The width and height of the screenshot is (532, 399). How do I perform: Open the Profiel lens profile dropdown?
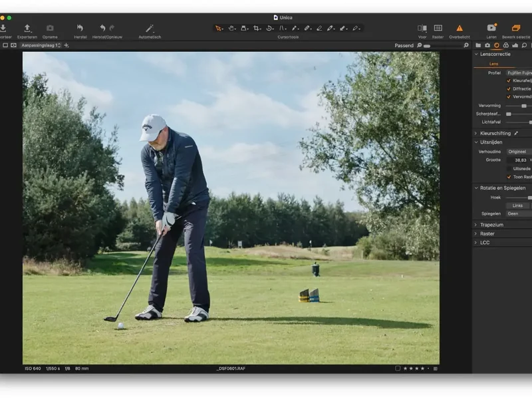[519, 73]
